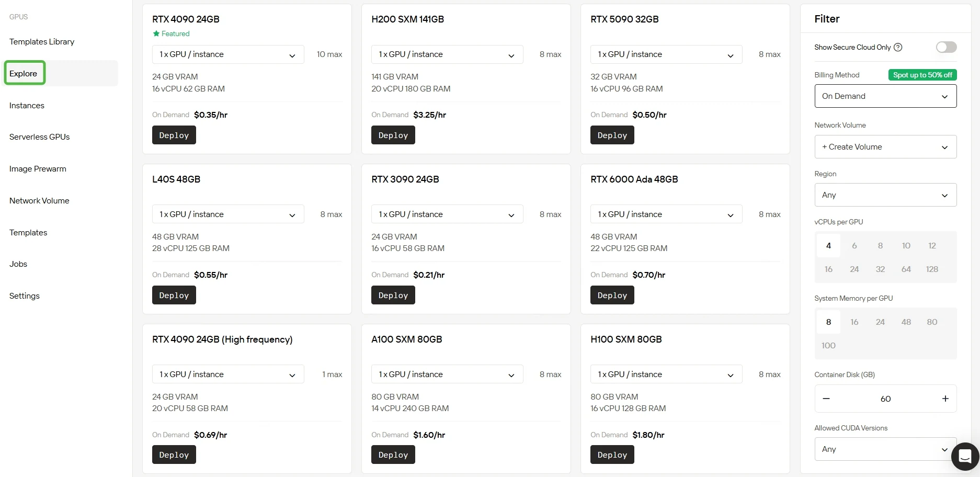Expand GPU count dropdown for RTX 4090 High frequency
The height and width of the screenshot is (477, 980).
(228, 374)
